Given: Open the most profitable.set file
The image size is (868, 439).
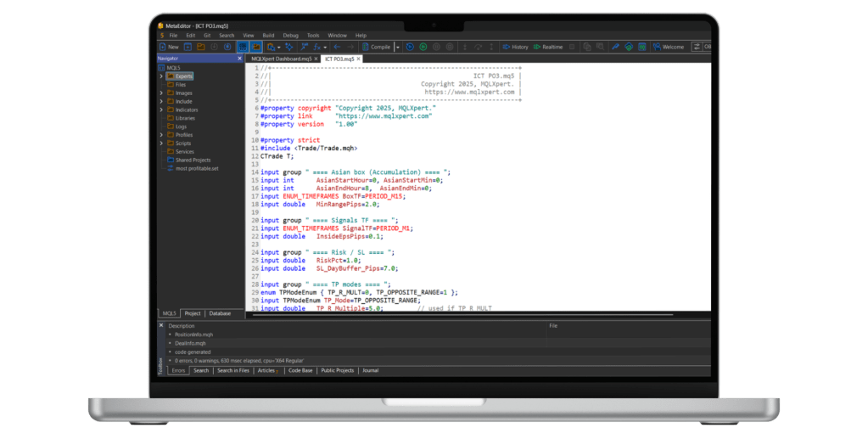Looking at the screenshot, I should pos(196,168).
